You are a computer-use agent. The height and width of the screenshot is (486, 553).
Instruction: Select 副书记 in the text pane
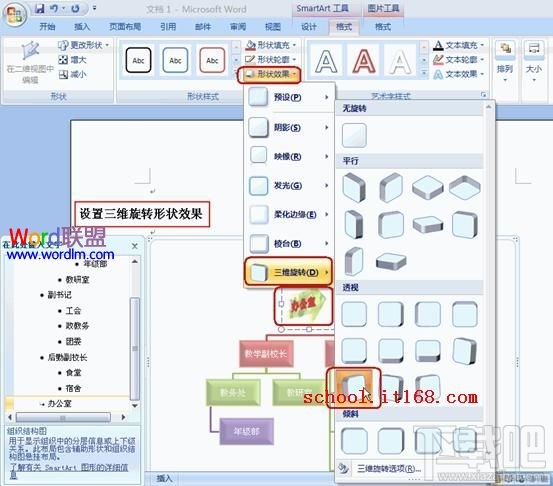(x=60, y=295)
